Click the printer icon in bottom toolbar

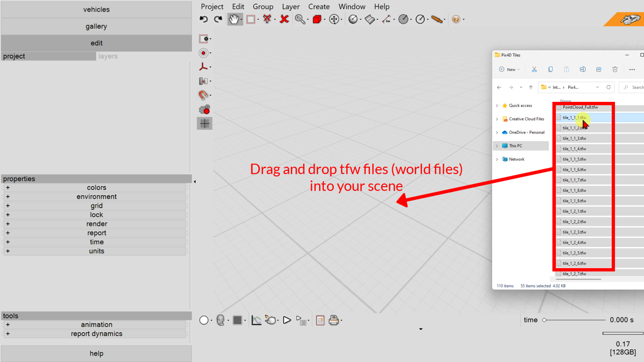(333, 320)
